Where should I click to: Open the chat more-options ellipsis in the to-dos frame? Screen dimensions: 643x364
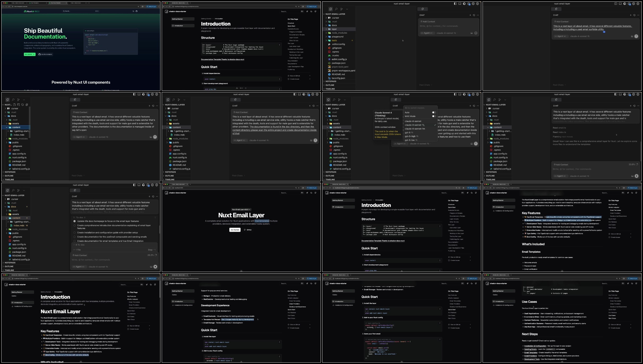157,196
